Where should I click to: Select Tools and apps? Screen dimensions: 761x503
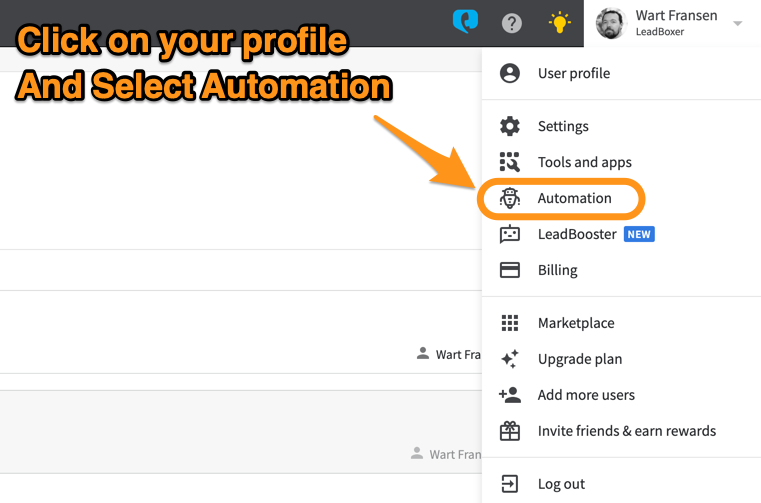[x=584, y=162]
